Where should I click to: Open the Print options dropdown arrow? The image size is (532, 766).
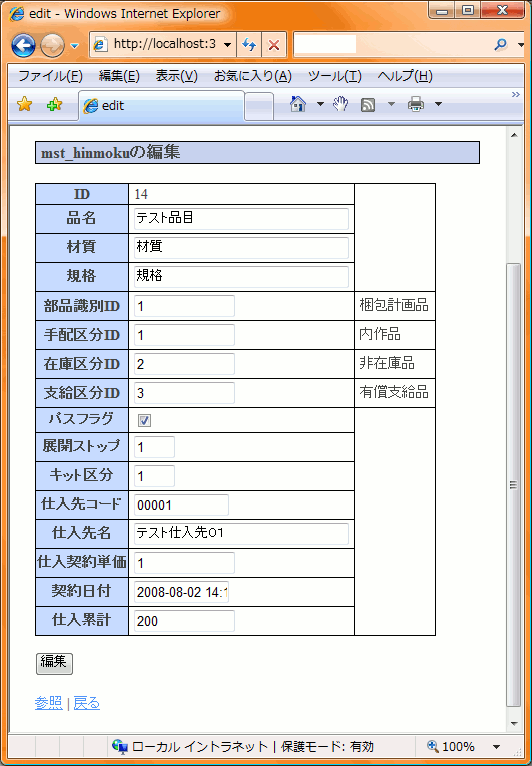(438, 104)
